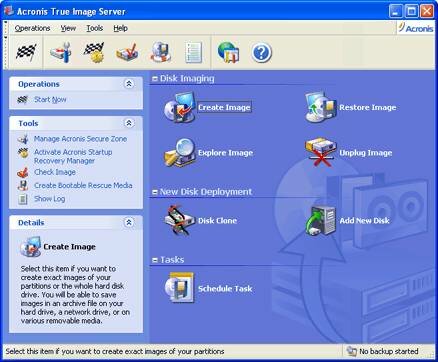
Task: Minimize the Acronis True Image Server window
Action: 396,12
